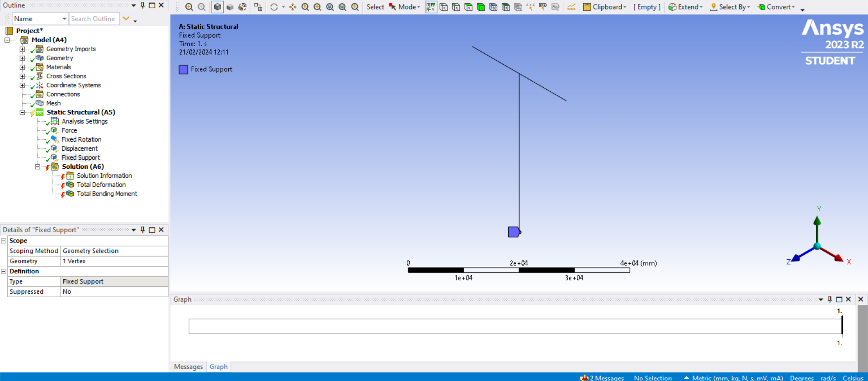Activate the Pan view tool
The height and width of the screenshot is (381, 868).
pos(293,7)
